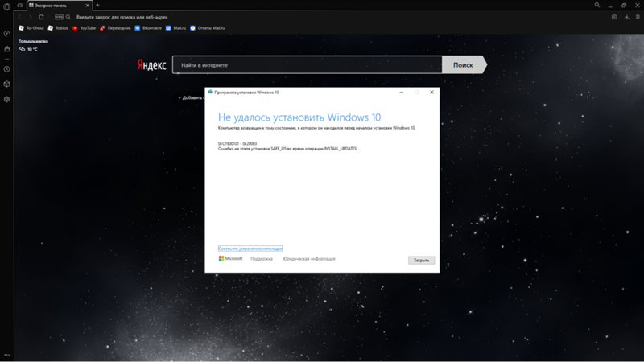This screenshot has width=644, height=362.
Task: Click the Добавить speed dial item
Action: pos(192,97)
